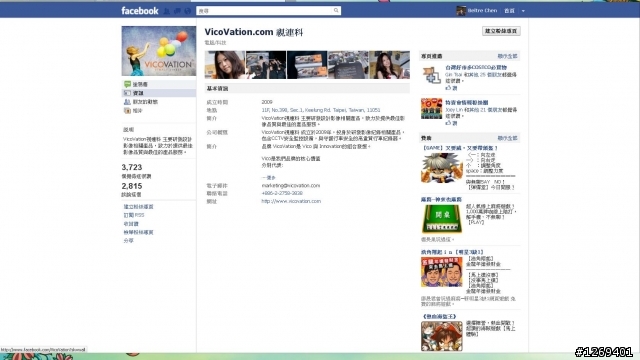
Task: Click the green speech-bubble Wall icon
Action: click(x=127, y=84)
